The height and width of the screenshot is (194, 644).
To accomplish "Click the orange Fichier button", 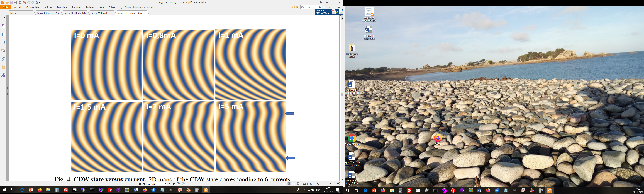I will [x=6, y=7].
